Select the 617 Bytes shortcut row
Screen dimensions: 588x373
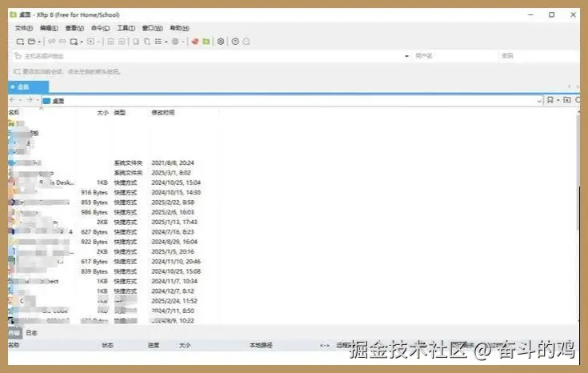[114, 262]
